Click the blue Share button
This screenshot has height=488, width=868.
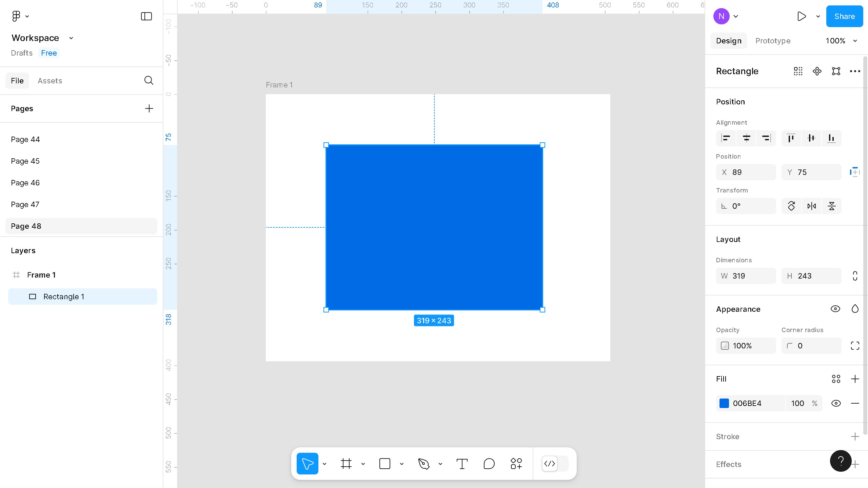[x=844, y=16]
